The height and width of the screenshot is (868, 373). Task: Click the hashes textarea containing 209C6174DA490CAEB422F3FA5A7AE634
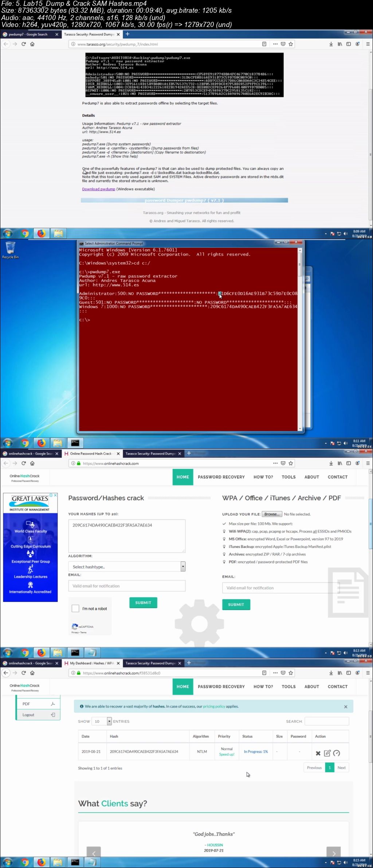tap(127, 536)
